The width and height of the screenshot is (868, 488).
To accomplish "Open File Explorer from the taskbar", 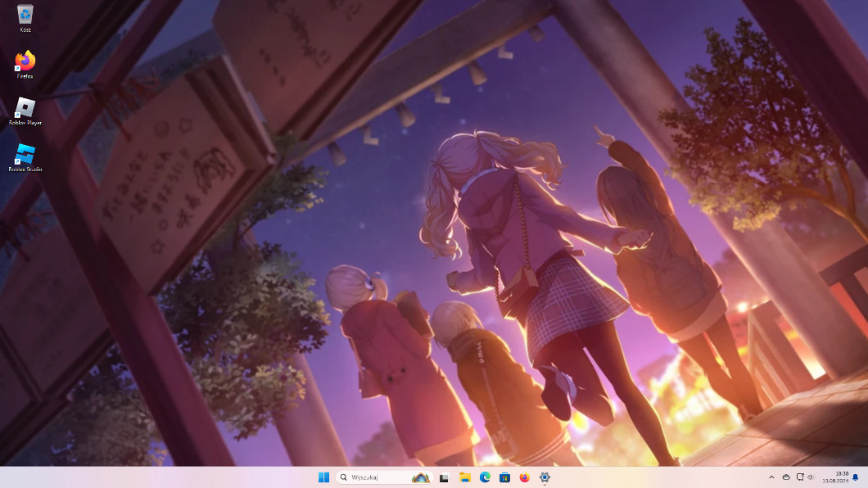I will tap(464, 477).
